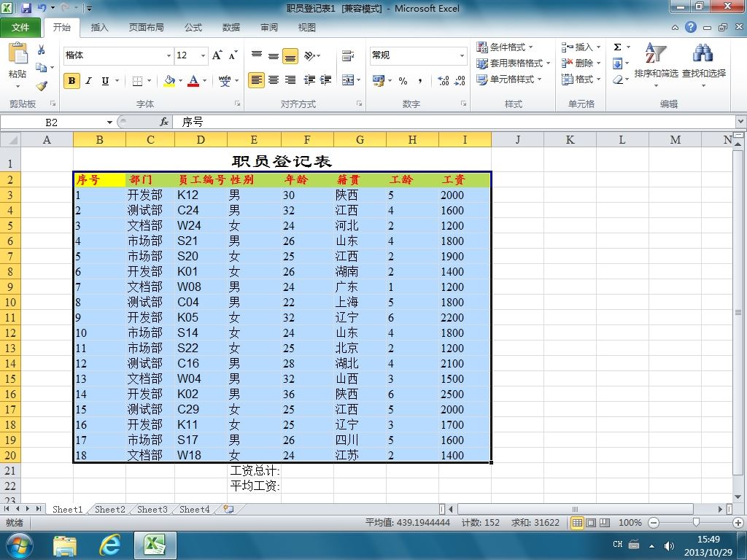Open the File (文件) tab

[x=20, y=28]
